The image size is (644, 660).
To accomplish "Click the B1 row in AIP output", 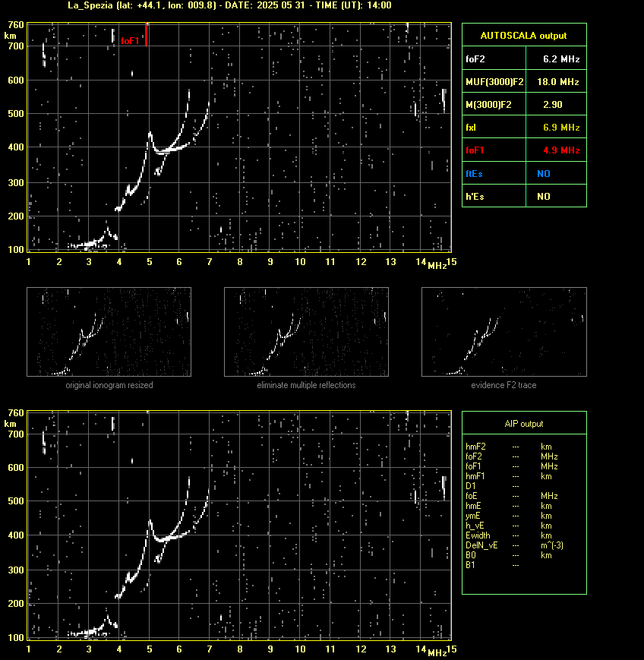I will tap(492, 565).
